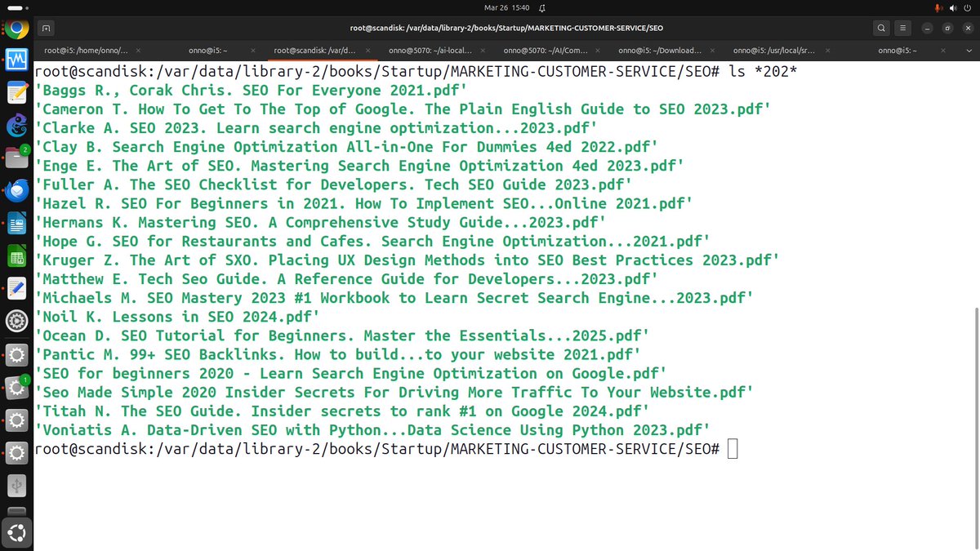
Task: Open the terminal search button
Action: pyautogui.click(x=881, y=28)
